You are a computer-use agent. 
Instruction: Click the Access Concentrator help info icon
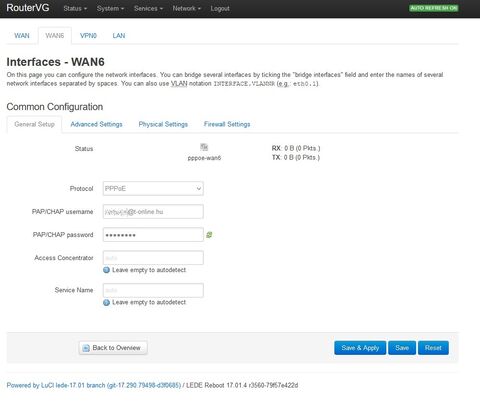tap(106, 270)
